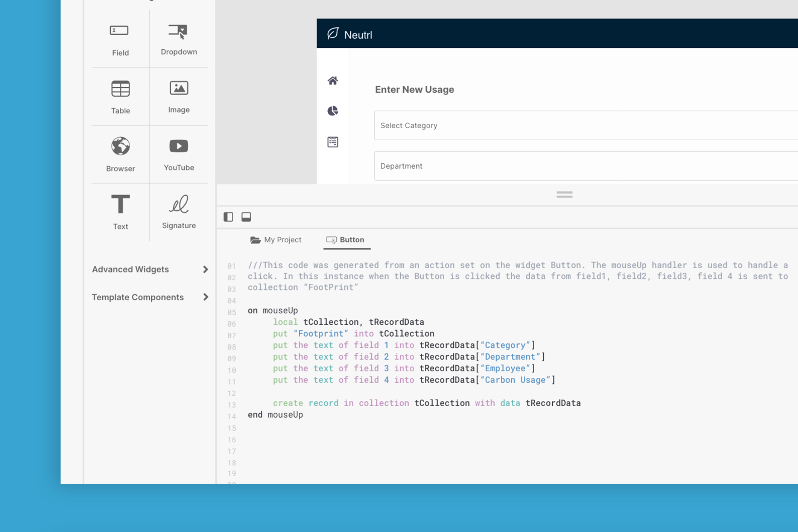The image size is (798, 532).
Task: Open the pie chart sidebar icon
Action: point(333,111)
